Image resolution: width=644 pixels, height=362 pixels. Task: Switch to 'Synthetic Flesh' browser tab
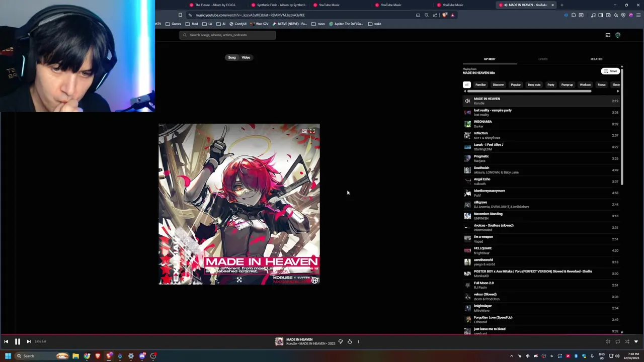(x=278, y=5)
